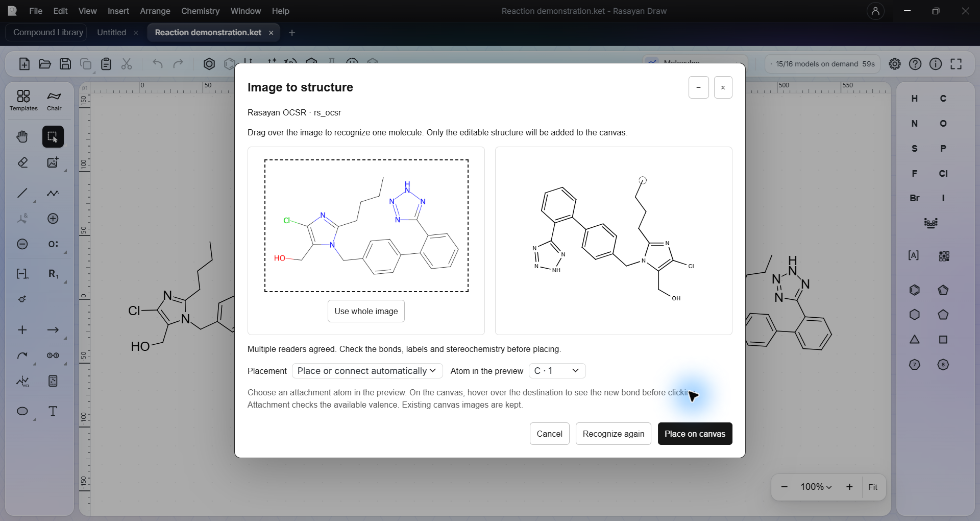Select the text tool
This screenshot has width=980, height=521.
[53, 411]
